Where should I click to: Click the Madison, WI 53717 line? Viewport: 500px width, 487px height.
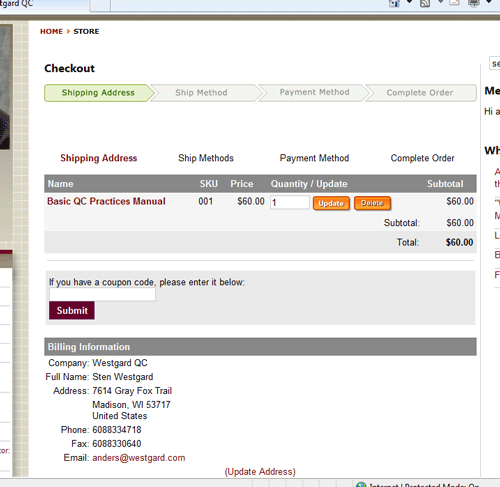131,405
